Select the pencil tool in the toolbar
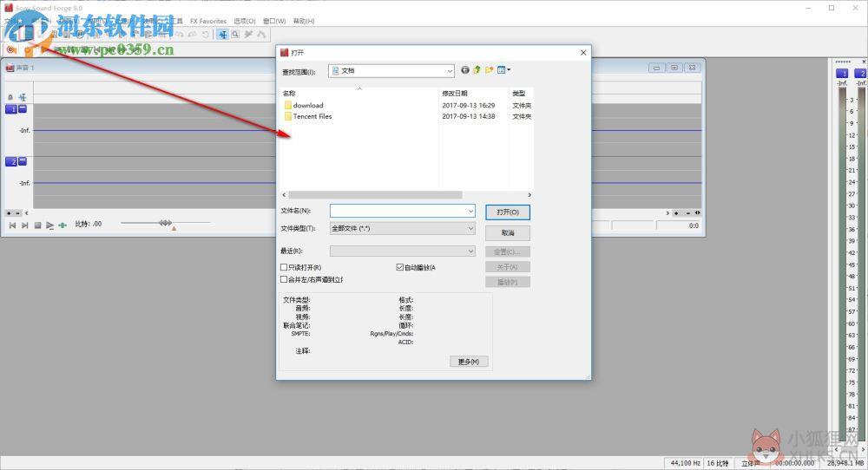 248,35
